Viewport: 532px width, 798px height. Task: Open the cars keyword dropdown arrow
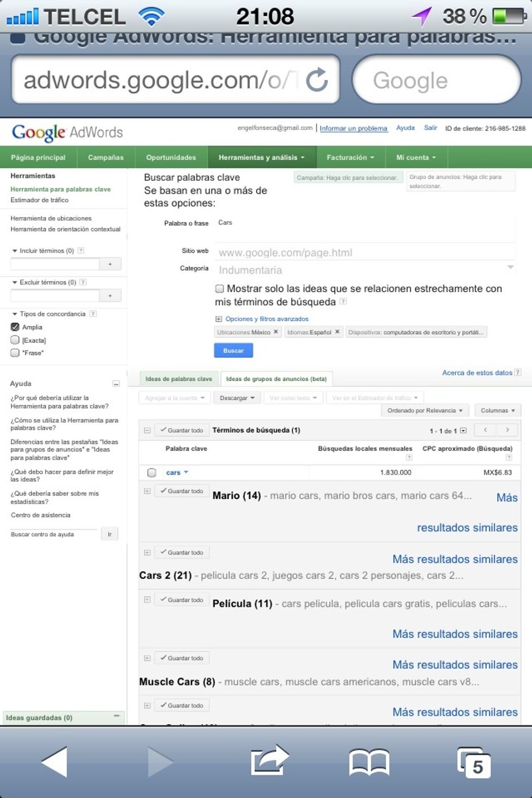point(186,472)
